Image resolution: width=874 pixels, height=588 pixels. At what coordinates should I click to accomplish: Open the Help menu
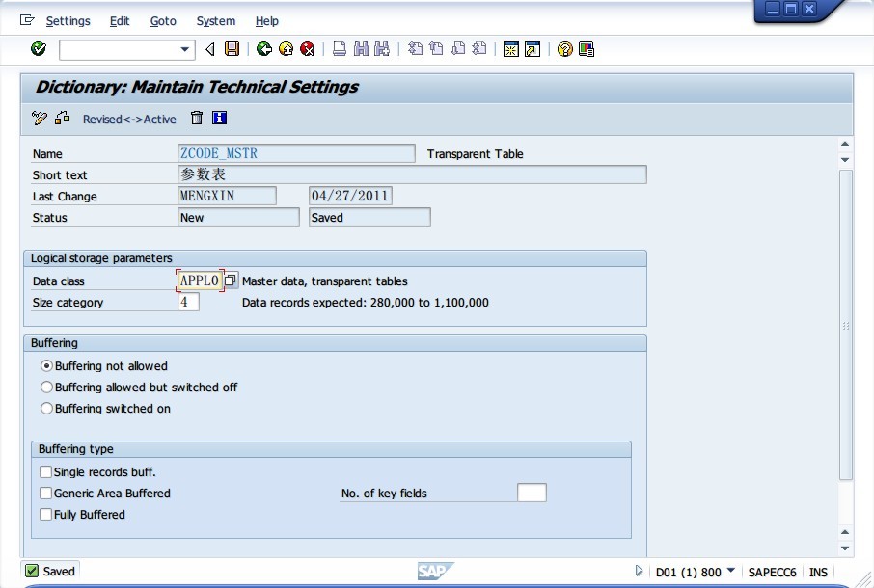coord(266,21)
